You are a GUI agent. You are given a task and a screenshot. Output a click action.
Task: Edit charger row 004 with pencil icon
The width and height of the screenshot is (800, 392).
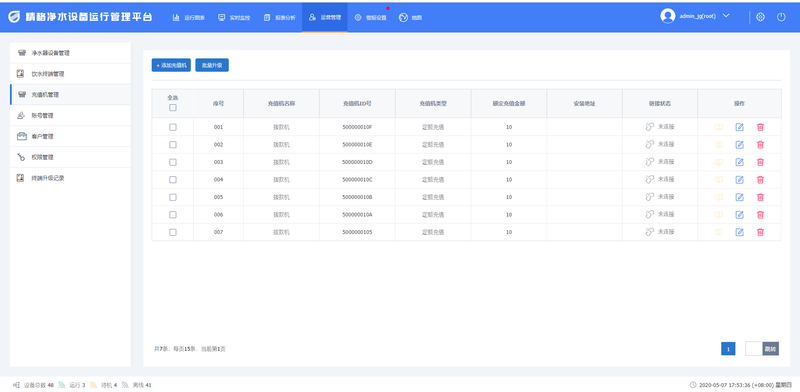coord(739,180)
